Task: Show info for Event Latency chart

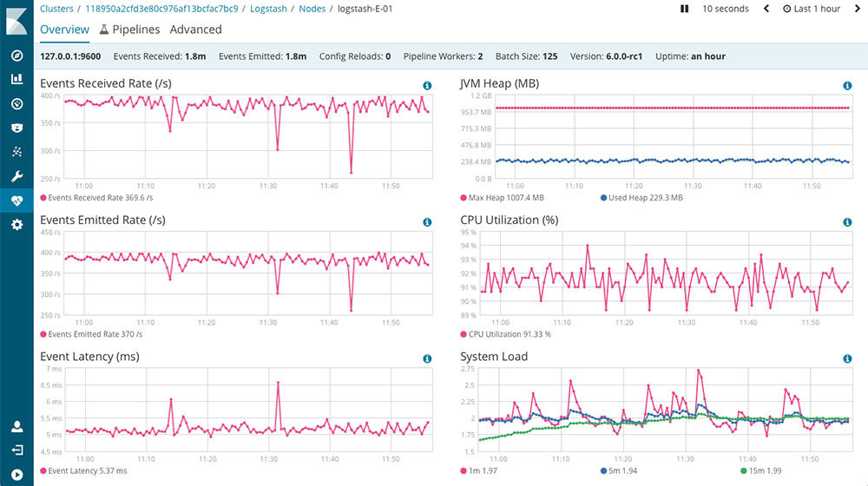Action: point(427,358)
